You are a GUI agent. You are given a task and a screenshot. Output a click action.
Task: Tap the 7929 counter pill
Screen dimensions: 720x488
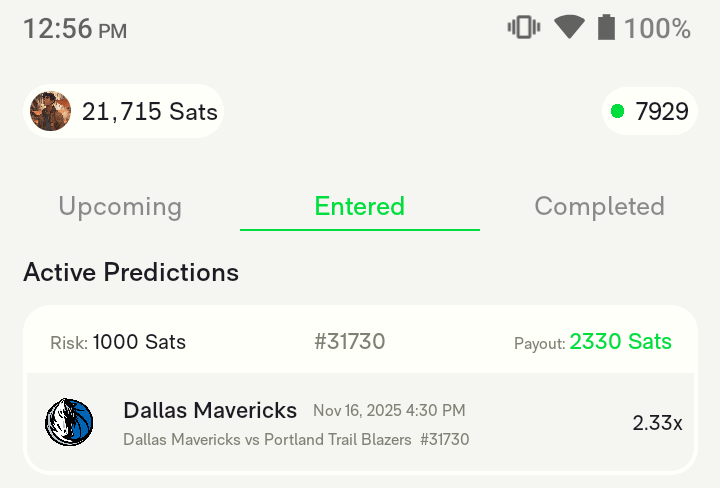coord(650,111)
